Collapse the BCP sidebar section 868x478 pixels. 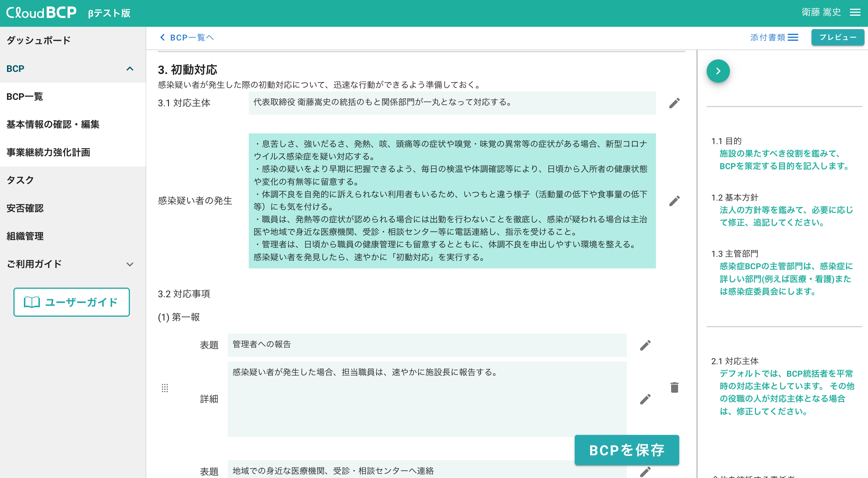130,69
